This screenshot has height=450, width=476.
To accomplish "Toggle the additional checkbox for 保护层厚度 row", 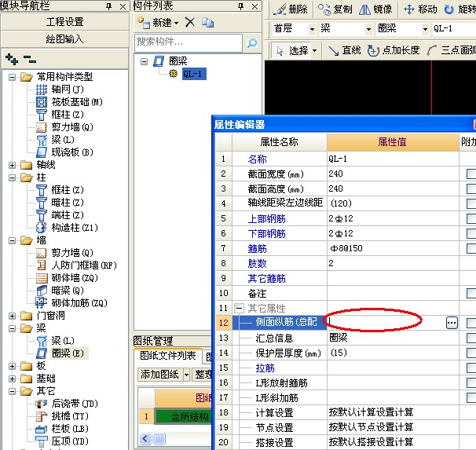I will [471, 353].
